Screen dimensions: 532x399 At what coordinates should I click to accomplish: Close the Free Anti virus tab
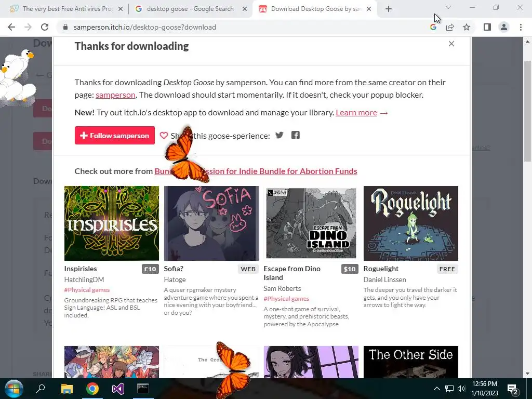point(121,9)
